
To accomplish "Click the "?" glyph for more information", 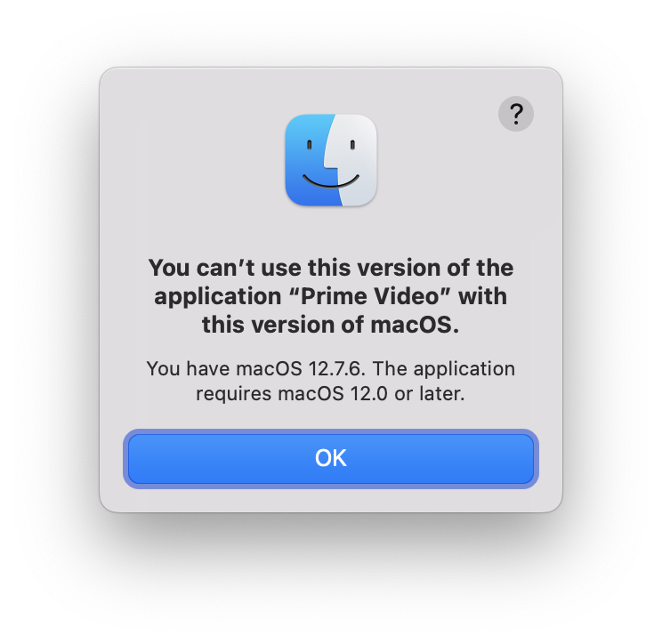I will click(x=516, y=114).
